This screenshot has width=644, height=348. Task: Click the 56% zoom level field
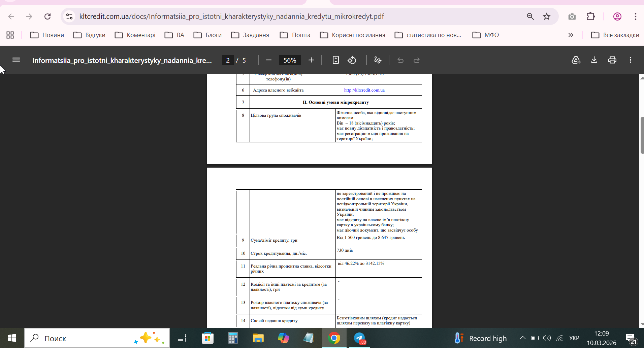point(290,60)
